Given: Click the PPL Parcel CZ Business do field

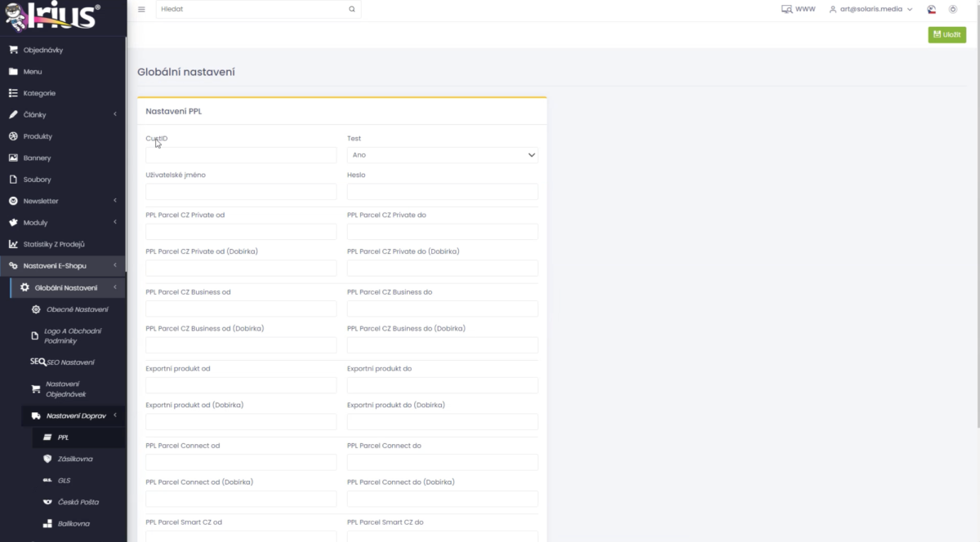Looking at the screenshot, I should [443, 309].
